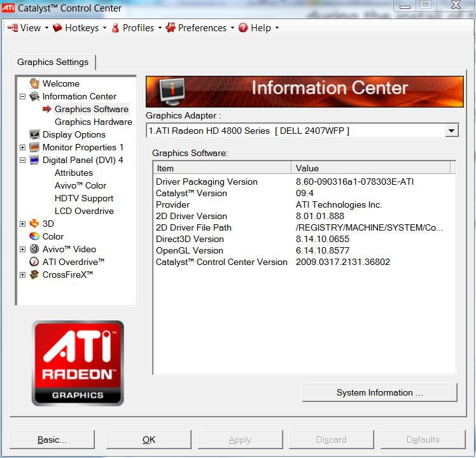
Task: Click the Item column header
Action: click(x=222, y=168)
